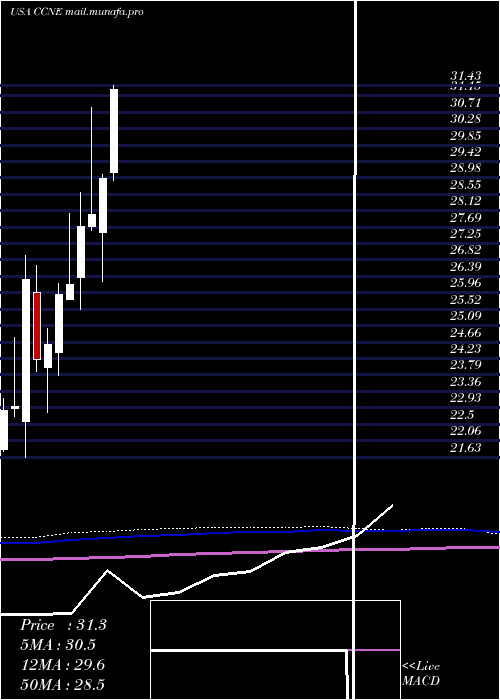500x700 pixels.
Task: Click the pink moving average line
Action: point(250,553)
